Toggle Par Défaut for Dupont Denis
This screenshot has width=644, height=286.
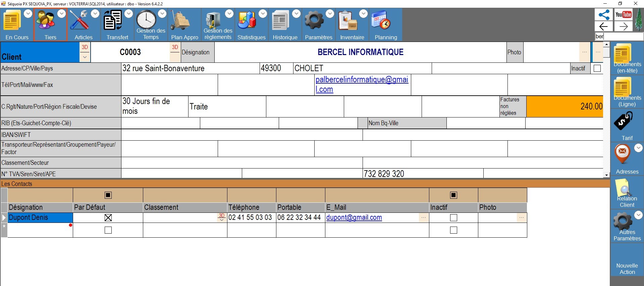(108, 218)
